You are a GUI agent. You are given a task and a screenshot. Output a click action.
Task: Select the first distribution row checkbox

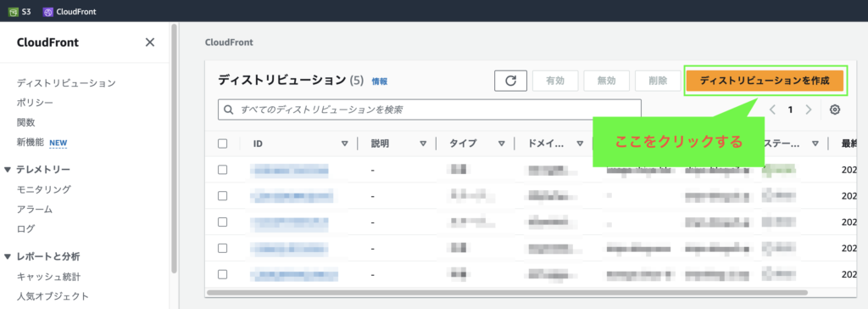[x=223, y=170]
